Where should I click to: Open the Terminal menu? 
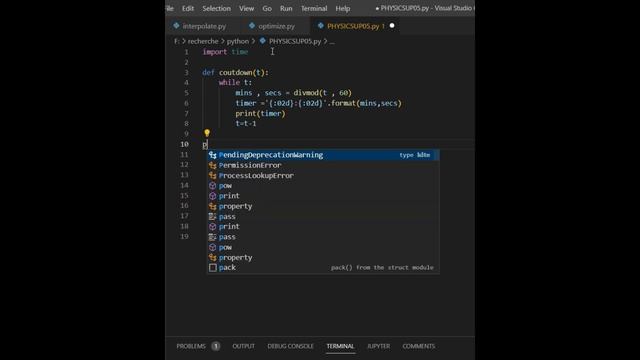(x=314, y=8)
